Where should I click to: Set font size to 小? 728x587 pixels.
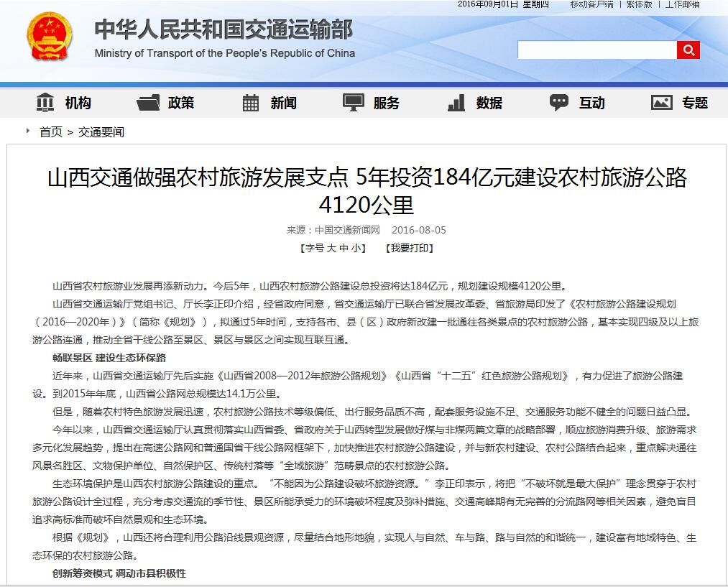coord(356,249)
